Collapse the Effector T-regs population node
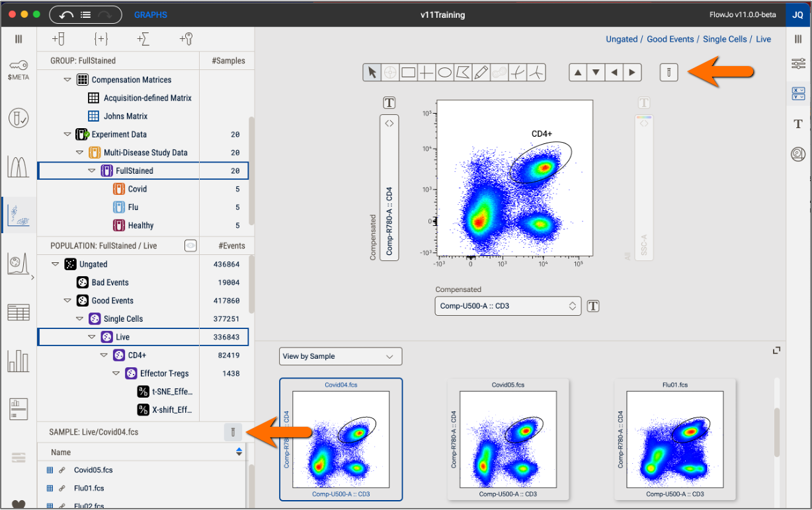 116,374
